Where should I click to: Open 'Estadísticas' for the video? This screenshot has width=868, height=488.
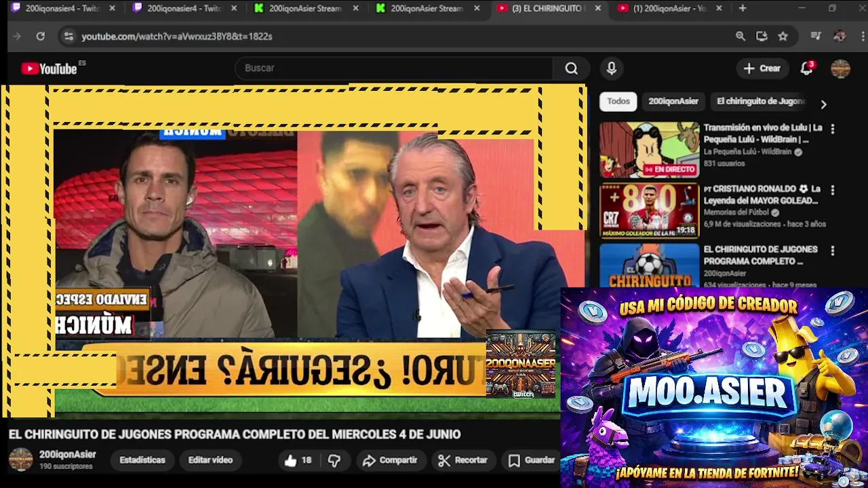click(142, 460)
